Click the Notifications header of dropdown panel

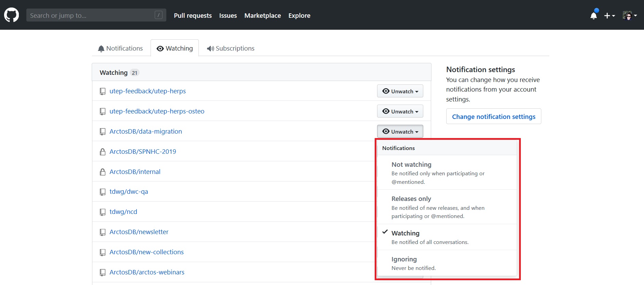pos(447,148)
